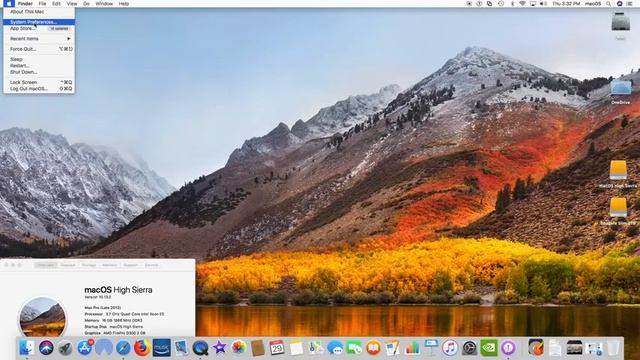Open Spotlight search in menu bar
The width and height of the screenshot is (640, 360).
tap(609, 4)
